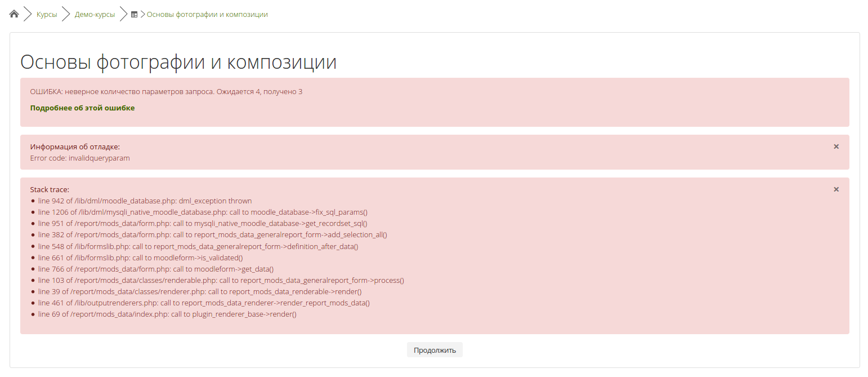The height and width of the screenshot is (377, 868).
Task: Click the line 382 add_selection_all() trace entry
Action: pyautogui.click(x=212, y=235)
